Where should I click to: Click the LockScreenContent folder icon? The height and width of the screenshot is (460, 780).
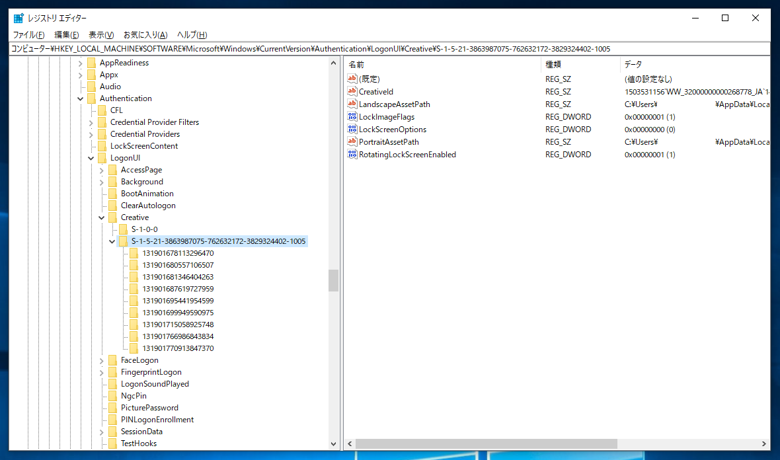102,146
